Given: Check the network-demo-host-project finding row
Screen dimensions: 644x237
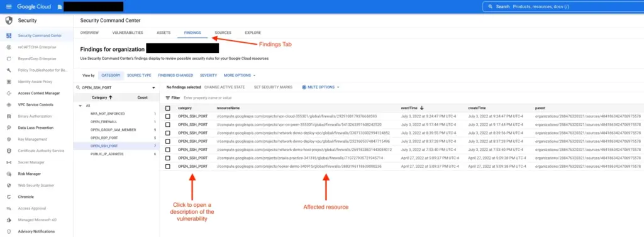Looking at the screenshot, I should 167,150.
